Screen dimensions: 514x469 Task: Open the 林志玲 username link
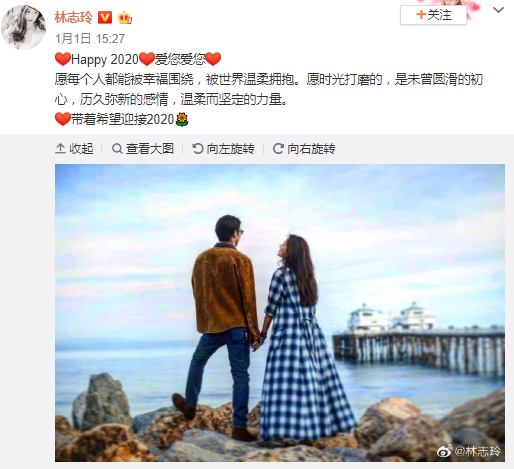click(74, 17)
